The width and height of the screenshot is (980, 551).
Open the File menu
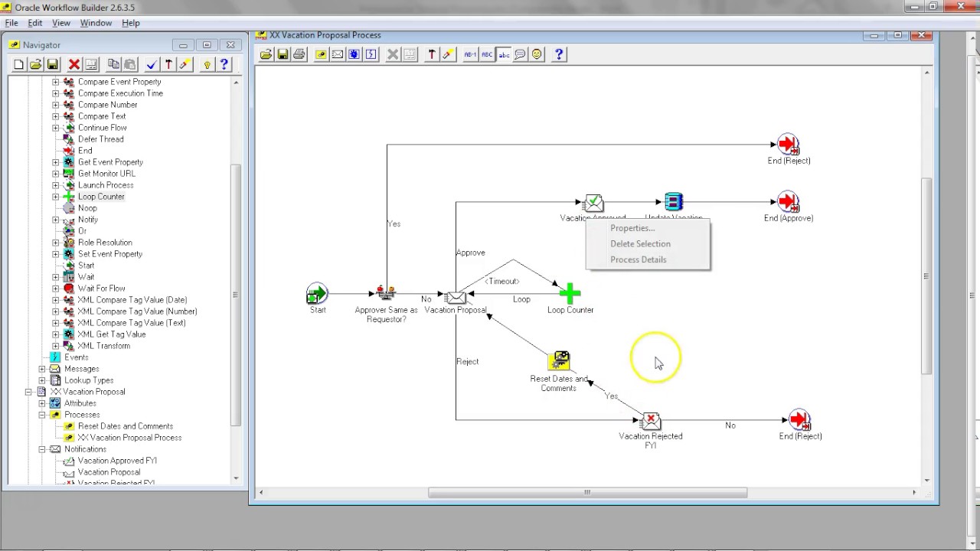click(11, 23)
